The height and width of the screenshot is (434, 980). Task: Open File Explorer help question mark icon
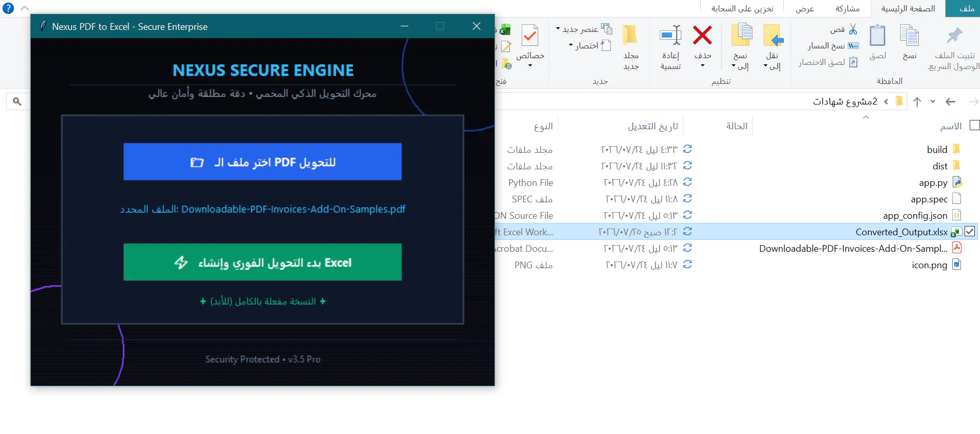coord(8,8)
